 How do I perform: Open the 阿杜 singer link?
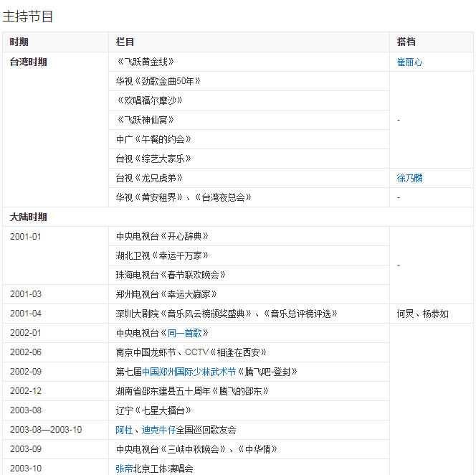coord(124,430)
